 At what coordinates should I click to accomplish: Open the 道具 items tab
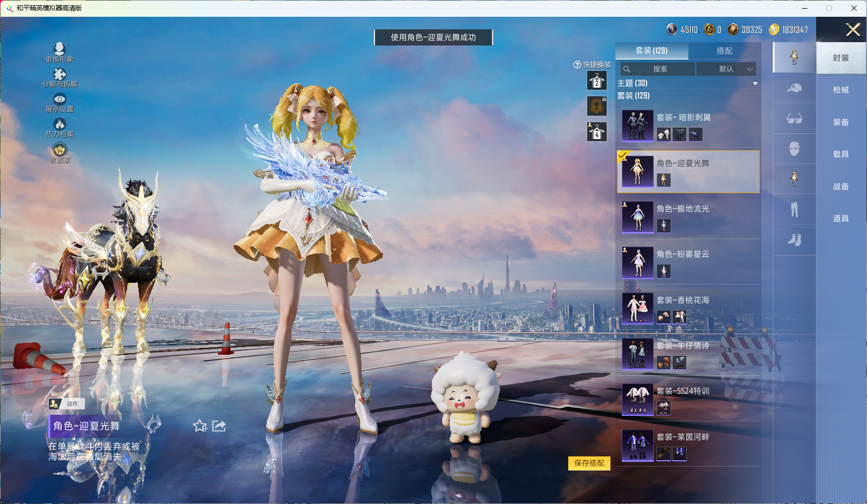[x=841, y=218]
